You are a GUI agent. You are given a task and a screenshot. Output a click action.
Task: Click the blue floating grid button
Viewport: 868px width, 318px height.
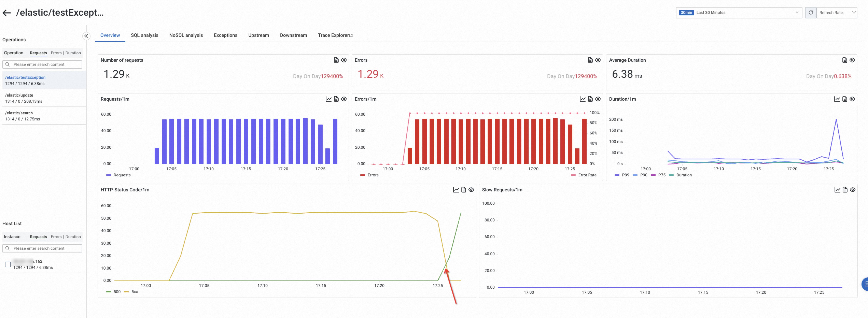(865, 284)
